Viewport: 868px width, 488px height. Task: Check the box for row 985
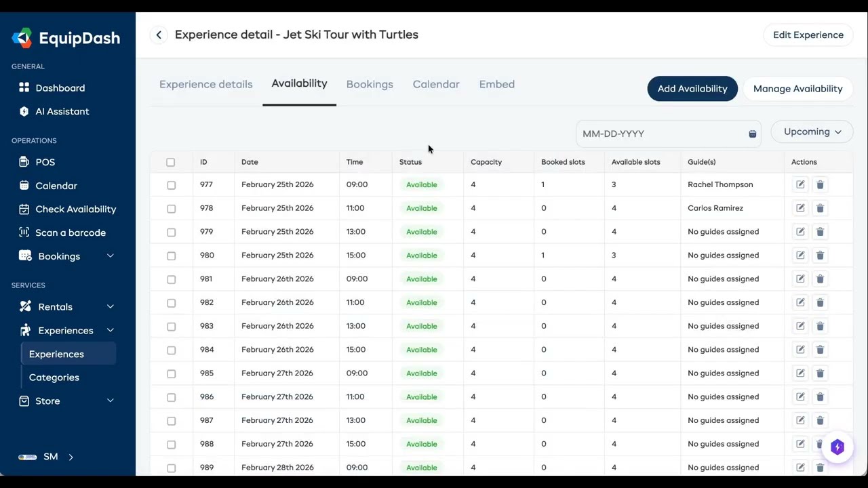pos(171,374)
